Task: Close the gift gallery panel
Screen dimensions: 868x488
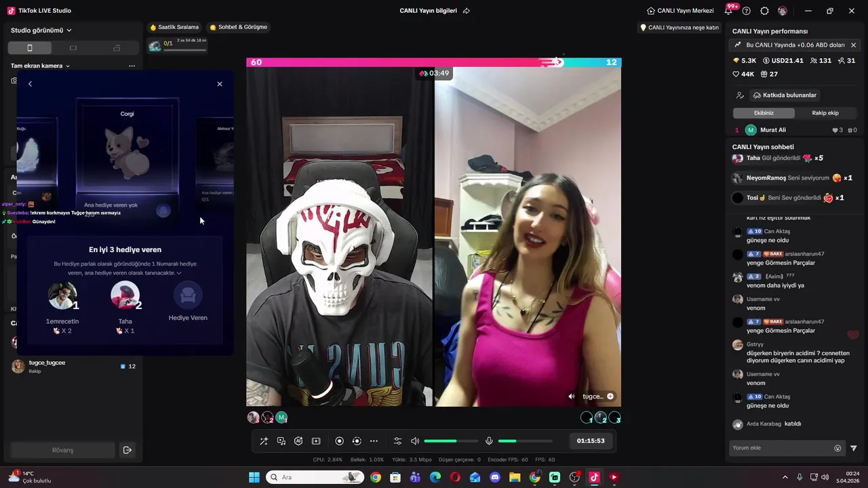Action: [220, 84]
